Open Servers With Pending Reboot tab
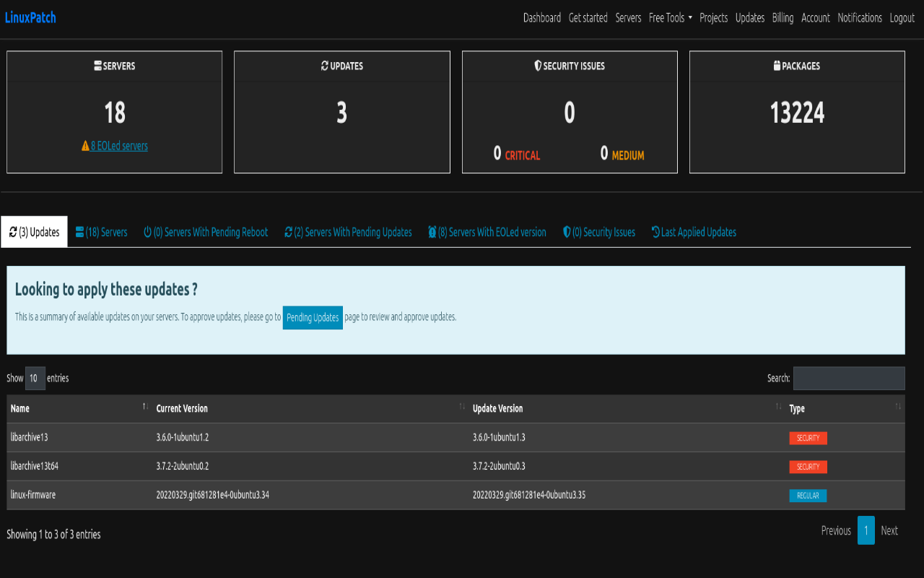The image size is (924, 578). 206,232
